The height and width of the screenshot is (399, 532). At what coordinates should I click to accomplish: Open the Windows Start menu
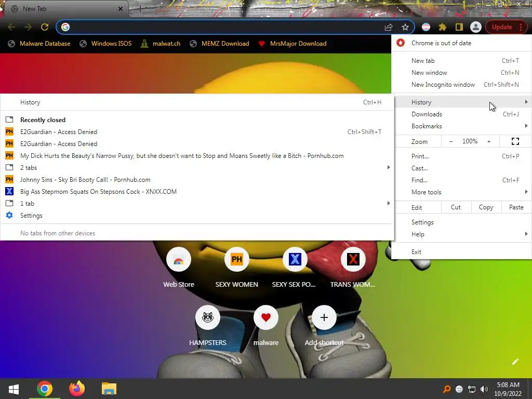14,389
